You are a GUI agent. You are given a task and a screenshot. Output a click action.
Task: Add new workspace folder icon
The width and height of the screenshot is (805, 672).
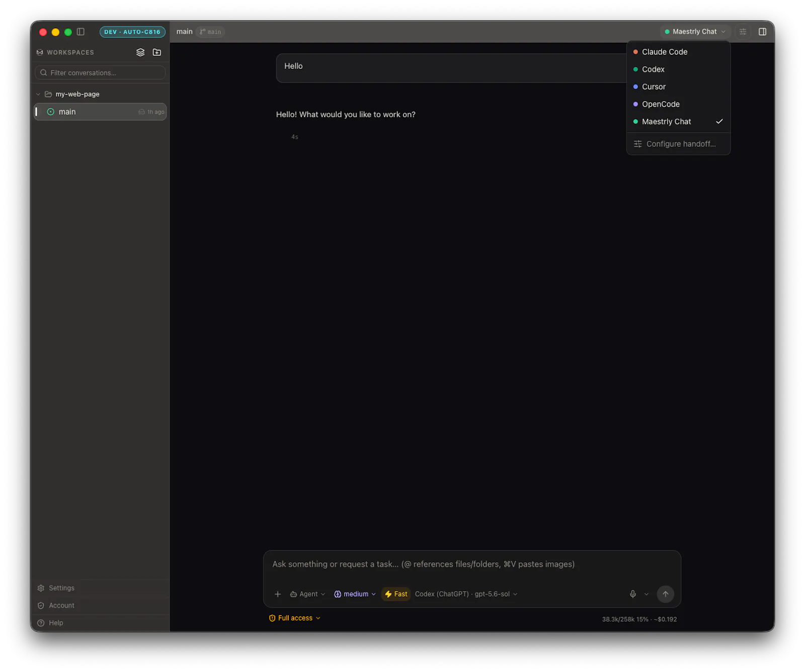[157, 52]
